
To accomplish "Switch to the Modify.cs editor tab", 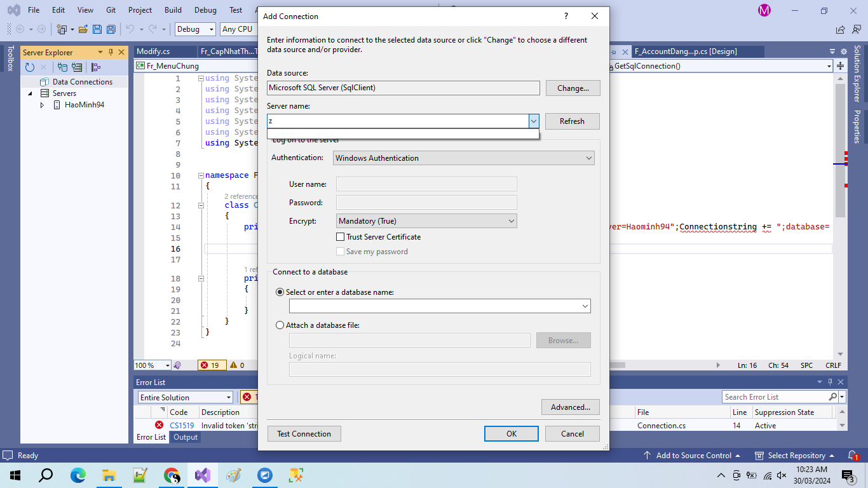I will [153, 52].
